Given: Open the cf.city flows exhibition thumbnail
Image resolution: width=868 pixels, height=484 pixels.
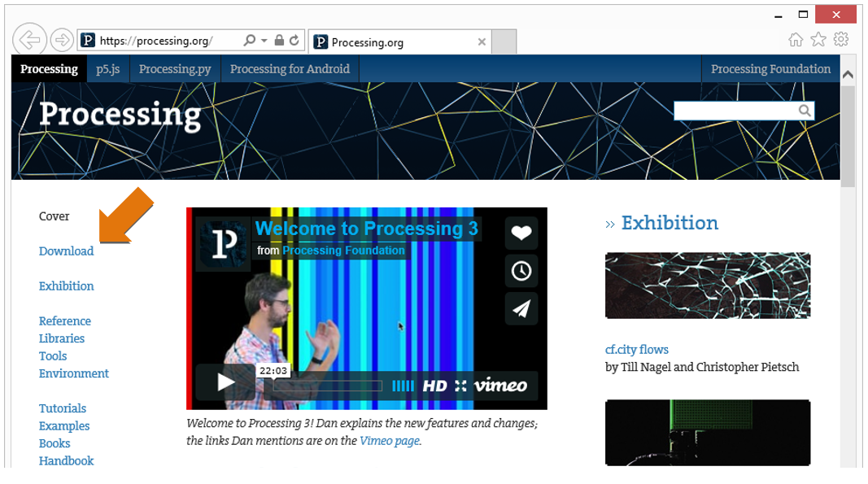Looking at the screenshot, I should coord(708,286).
